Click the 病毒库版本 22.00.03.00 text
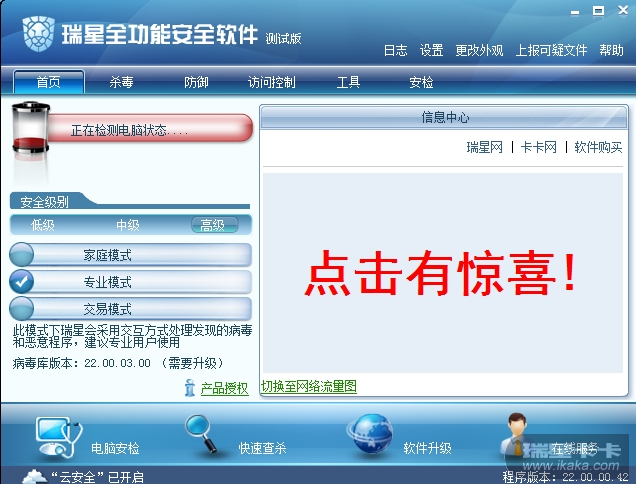The height and width of the screenshot is (484, 636). click(x=82, y=363)
